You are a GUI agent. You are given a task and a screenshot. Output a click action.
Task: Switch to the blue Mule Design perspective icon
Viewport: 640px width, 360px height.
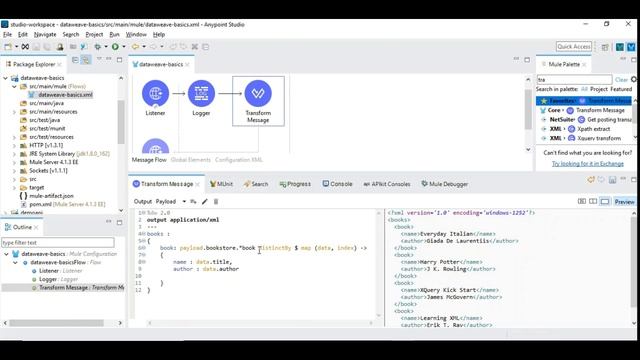631,47
